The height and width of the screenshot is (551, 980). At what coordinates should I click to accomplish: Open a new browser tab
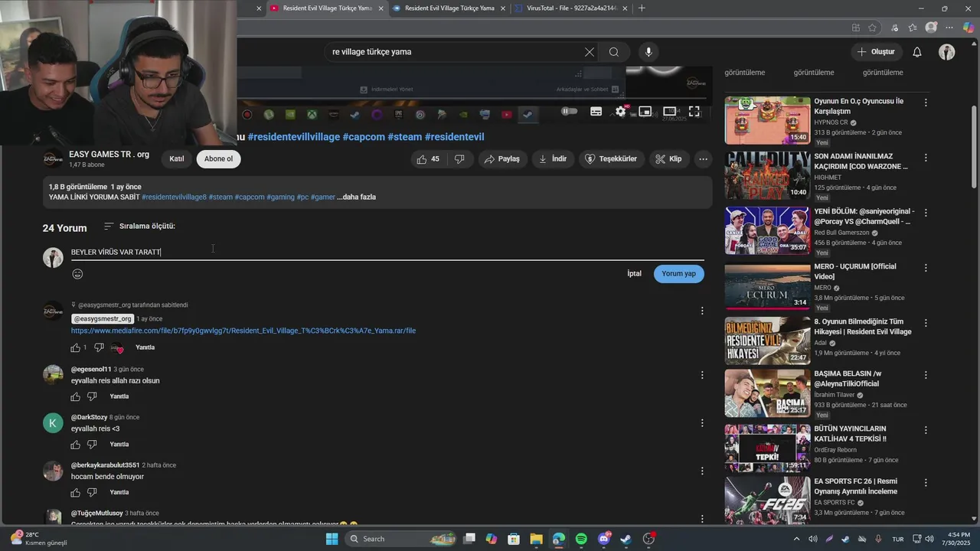(x=642, y=8)
